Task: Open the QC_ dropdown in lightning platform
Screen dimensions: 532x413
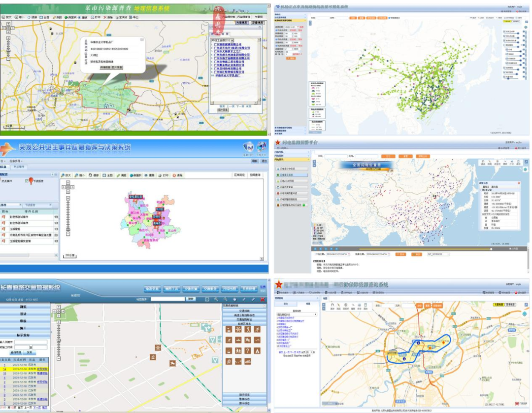Action: [x=438, y=254]
